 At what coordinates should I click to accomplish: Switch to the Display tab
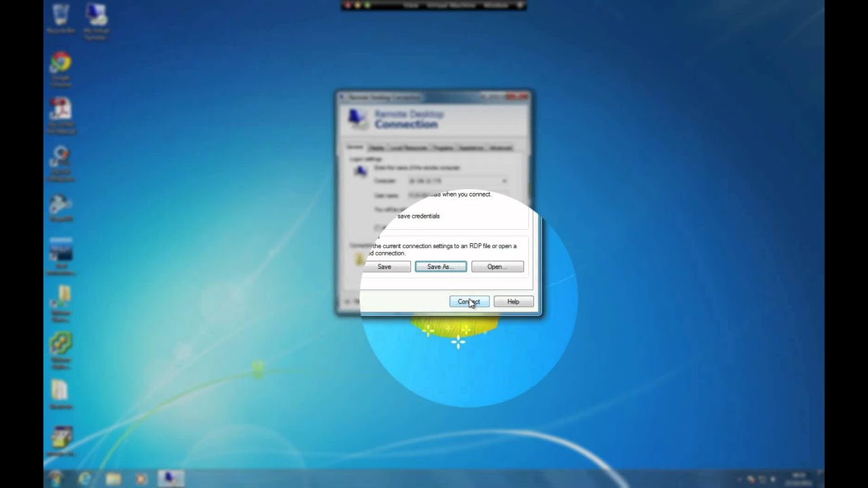tap(376, 148)
